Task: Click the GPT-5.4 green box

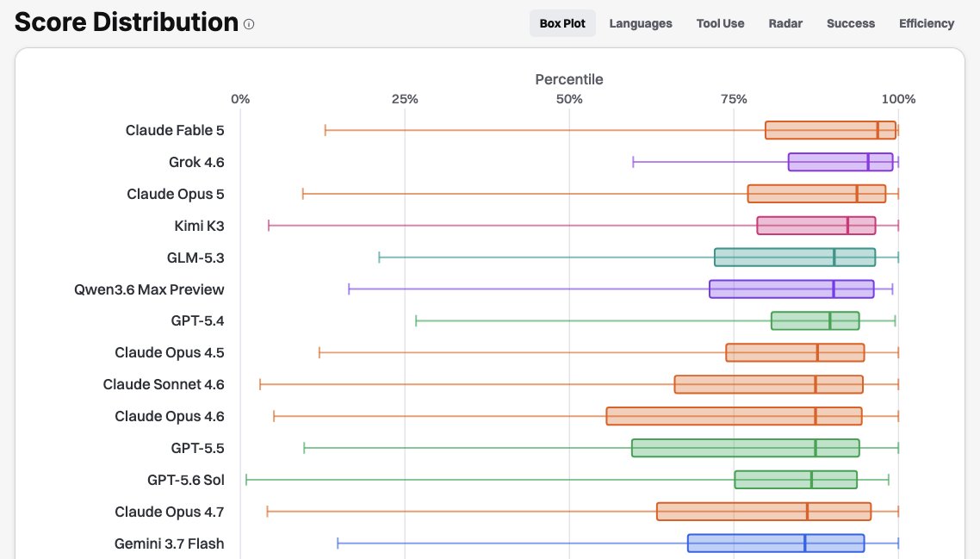Action: [x=815, y=320]
